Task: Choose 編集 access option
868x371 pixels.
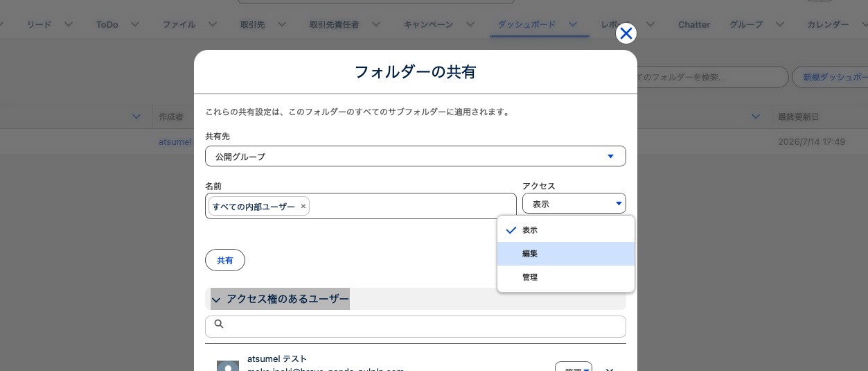Action: point(566,254)
